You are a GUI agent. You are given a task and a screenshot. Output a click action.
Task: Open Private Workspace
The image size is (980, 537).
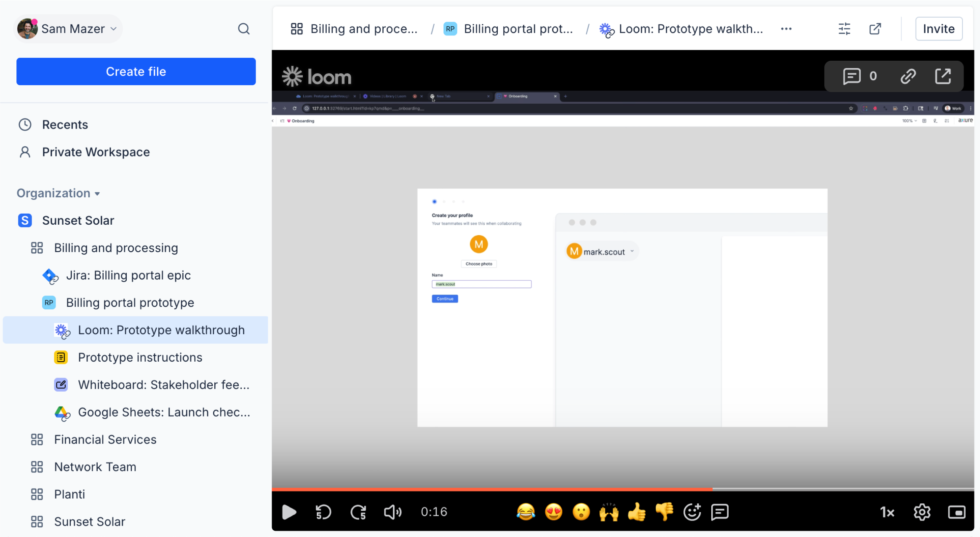83,152
